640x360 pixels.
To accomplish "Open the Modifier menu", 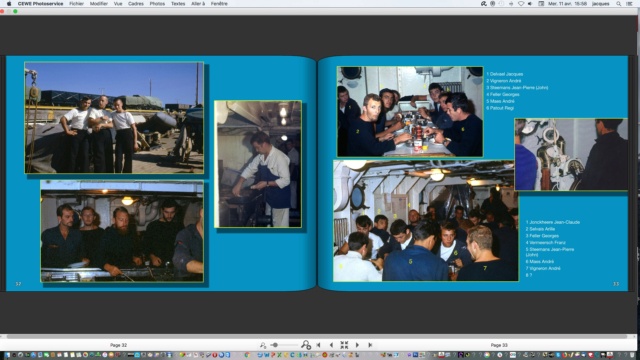I will 99,4.
